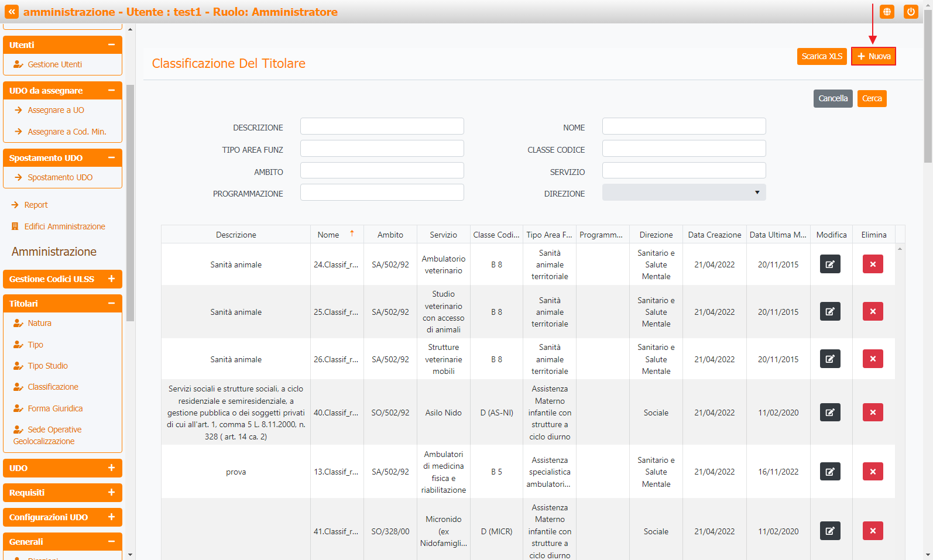The height and width of the screenshot is (560, 933).
Task: Open Classificazione in the Titolari menu
Action: click(53, 387)
